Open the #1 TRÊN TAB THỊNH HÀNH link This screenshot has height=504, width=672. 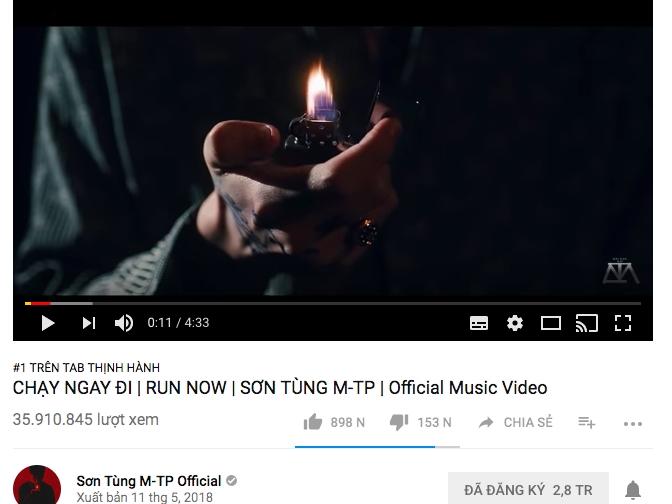pyautogui.click(x=86, y=367)
